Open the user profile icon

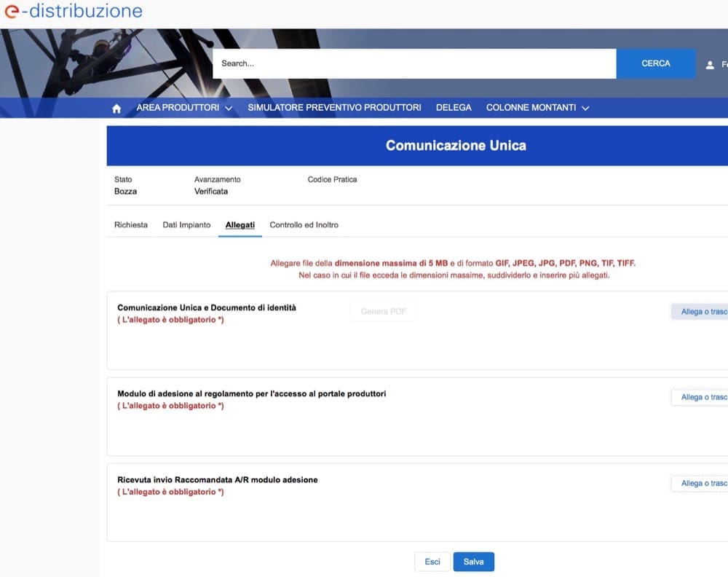[710, 65]
